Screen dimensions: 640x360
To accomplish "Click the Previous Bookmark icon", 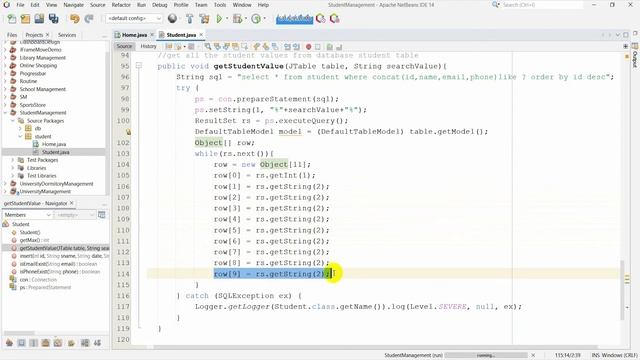I will [x=256, y=47].
